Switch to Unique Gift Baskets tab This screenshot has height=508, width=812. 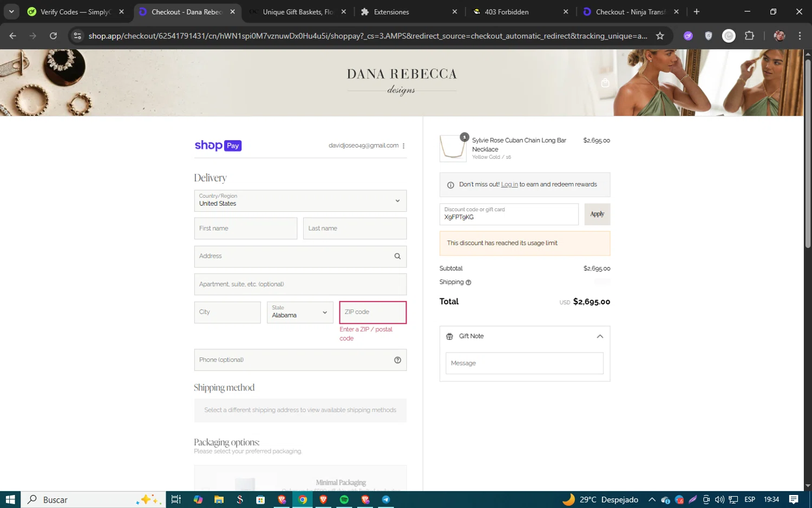click(298, 12)
